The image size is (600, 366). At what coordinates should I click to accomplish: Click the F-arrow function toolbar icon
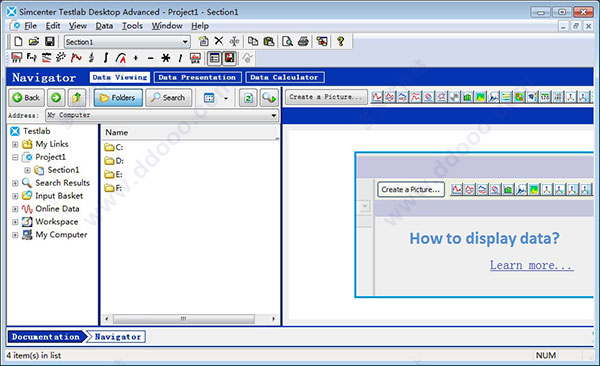tap(31, 58)
